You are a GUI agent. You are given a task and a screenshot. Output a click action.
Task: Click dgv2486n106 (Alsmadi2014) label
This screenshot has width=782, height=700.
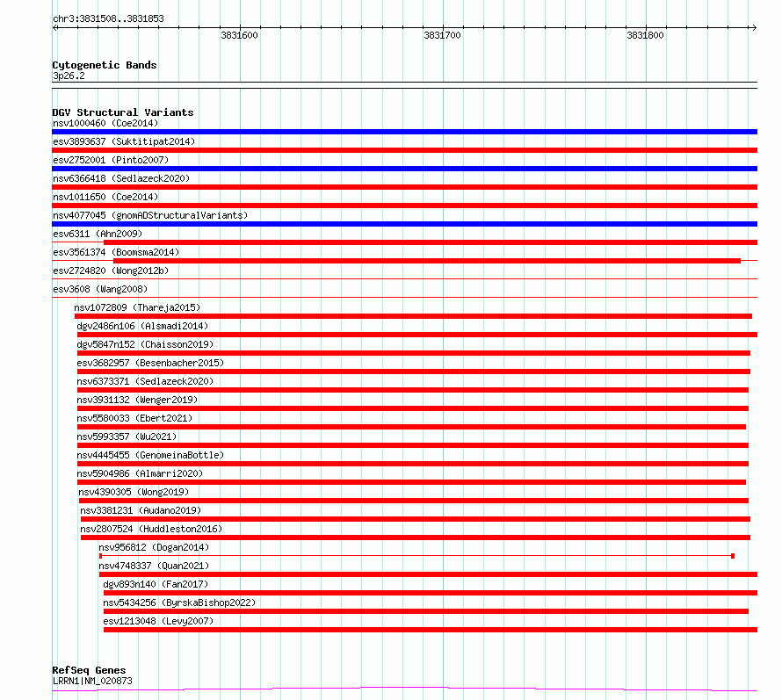tap(142, 326)
